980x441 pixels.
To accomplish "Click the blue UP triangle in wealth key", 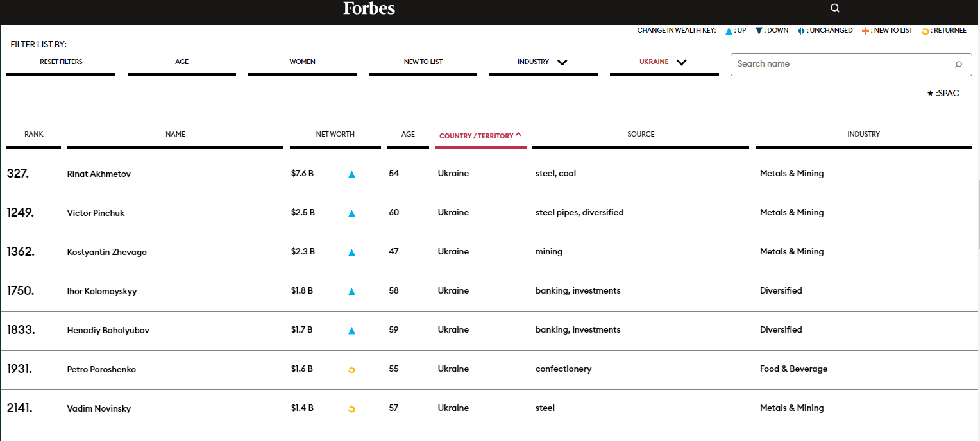I will click(729, 31).
